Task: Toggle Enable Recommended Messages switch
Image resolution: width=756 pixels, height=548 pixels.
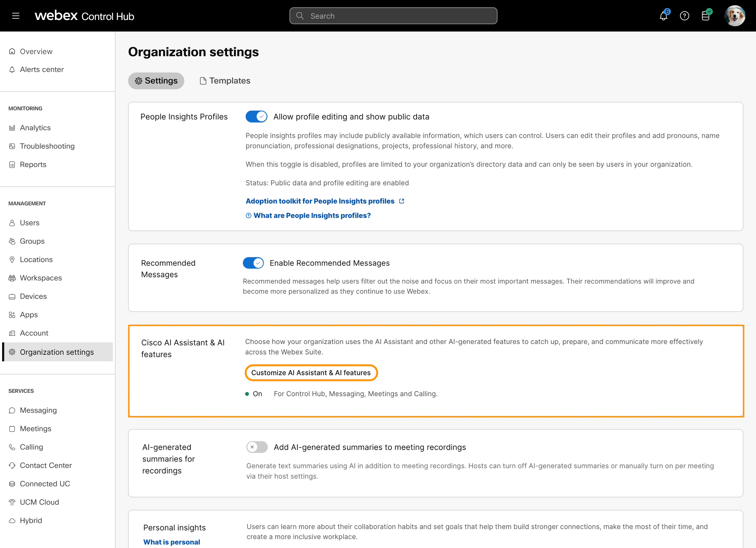Action: 255,263
